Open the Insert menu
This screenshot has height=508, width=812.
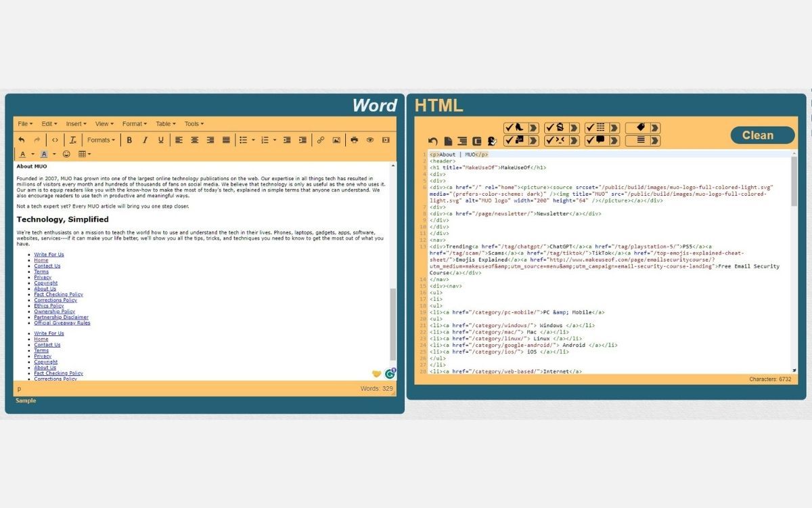[x=76, y=124]
